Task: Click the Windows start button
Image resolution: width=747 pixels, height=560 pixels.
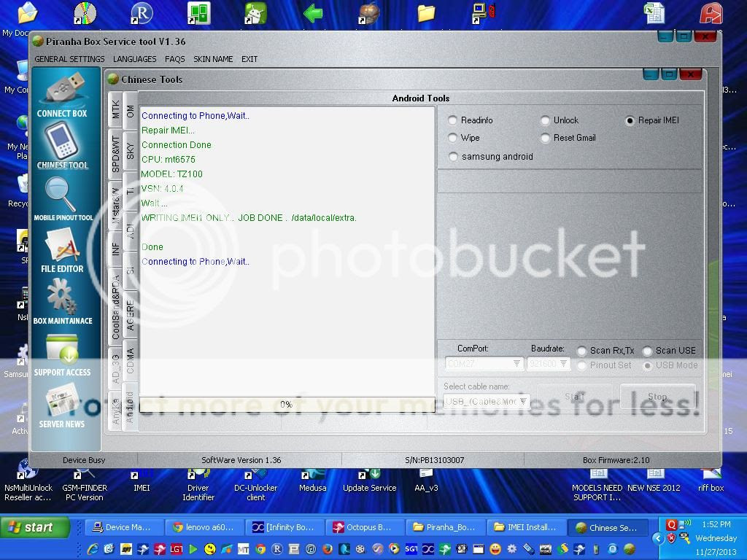Action: [34, 527]
